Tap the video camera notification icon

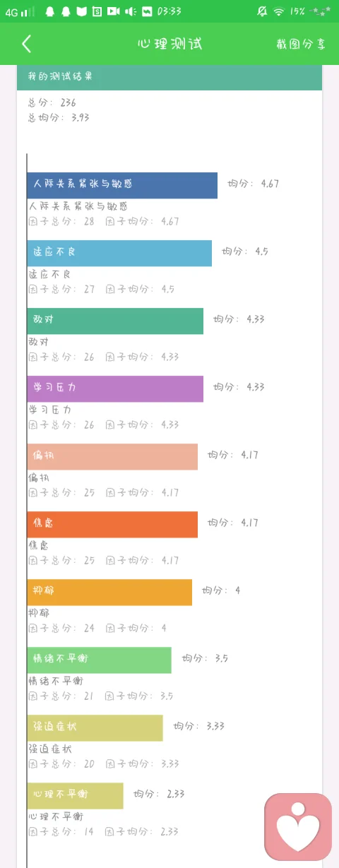tap(113, 11)
